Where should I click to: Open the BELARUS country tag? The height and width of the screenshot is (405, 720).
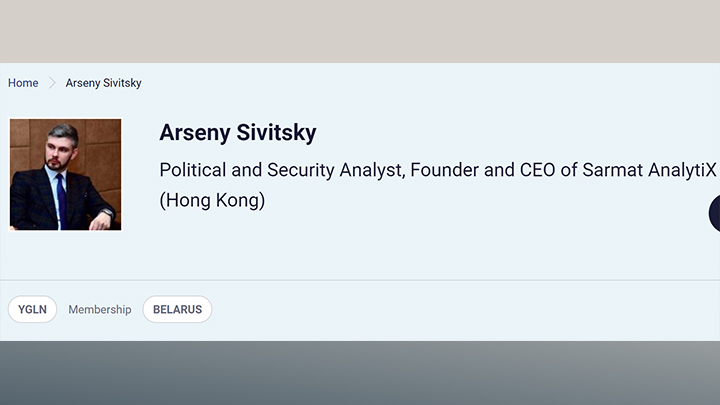tap(177, 310)
